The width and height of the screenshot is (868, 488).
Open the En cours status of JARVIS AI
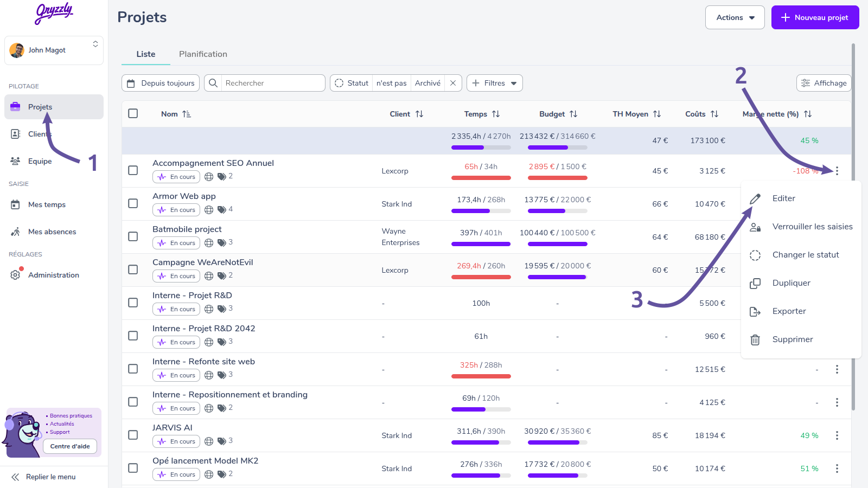pos(176,441)
